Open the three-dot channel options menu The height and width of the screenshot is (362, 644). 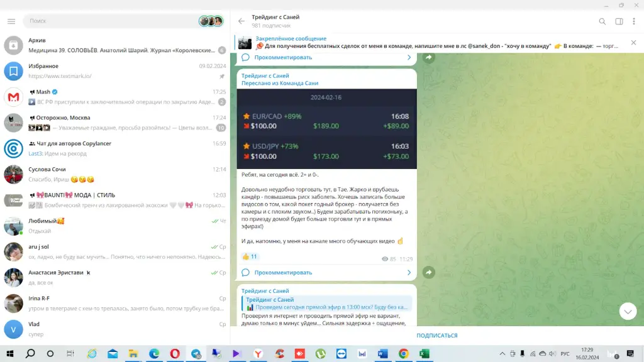634,21
